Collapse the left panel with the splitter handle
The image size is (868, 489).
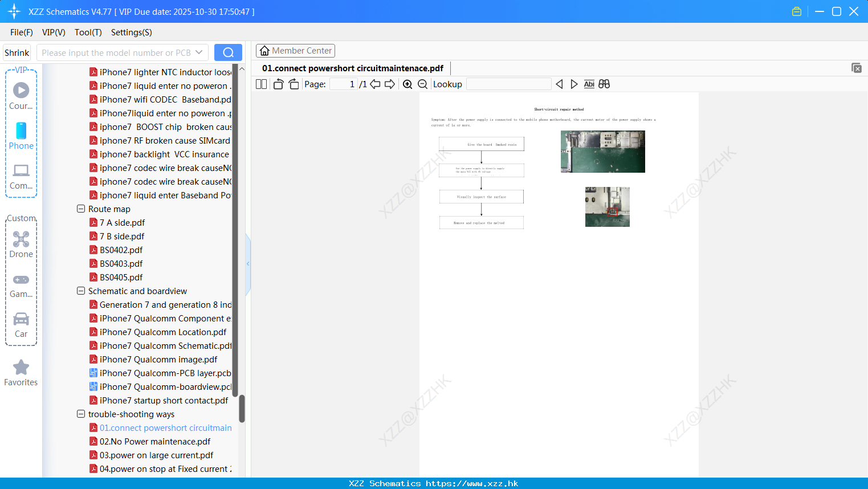click(248, 264)
